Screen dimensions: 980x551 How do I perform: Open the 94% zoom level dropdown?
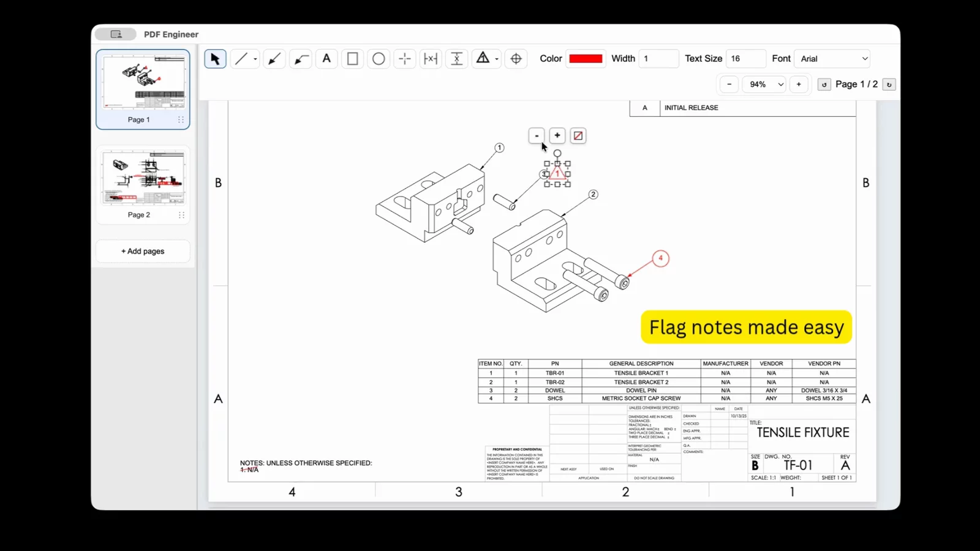point(763,84)
